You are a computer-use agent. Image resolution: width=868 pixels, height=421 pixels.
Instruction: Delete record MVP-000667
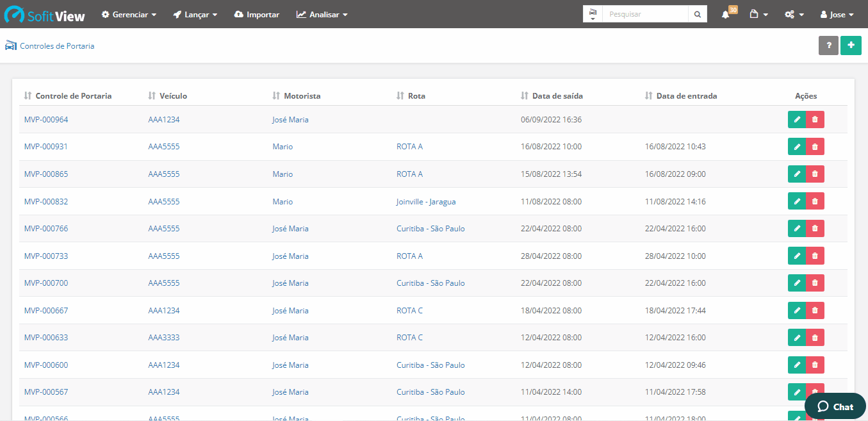tap(815, 310)
